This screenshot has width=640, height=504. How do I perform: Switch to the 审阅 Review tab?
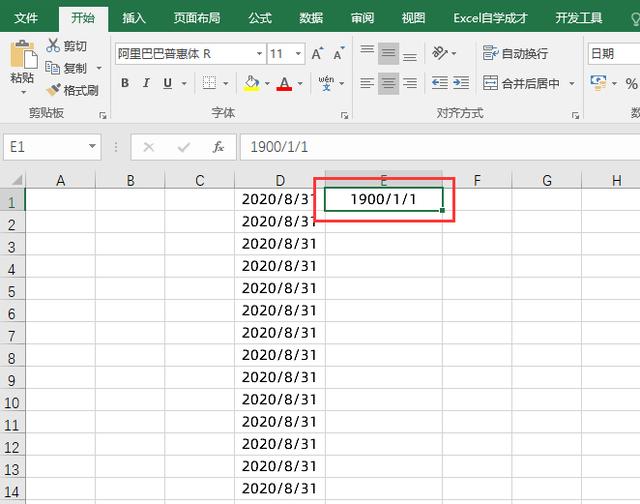click(362, 18)
